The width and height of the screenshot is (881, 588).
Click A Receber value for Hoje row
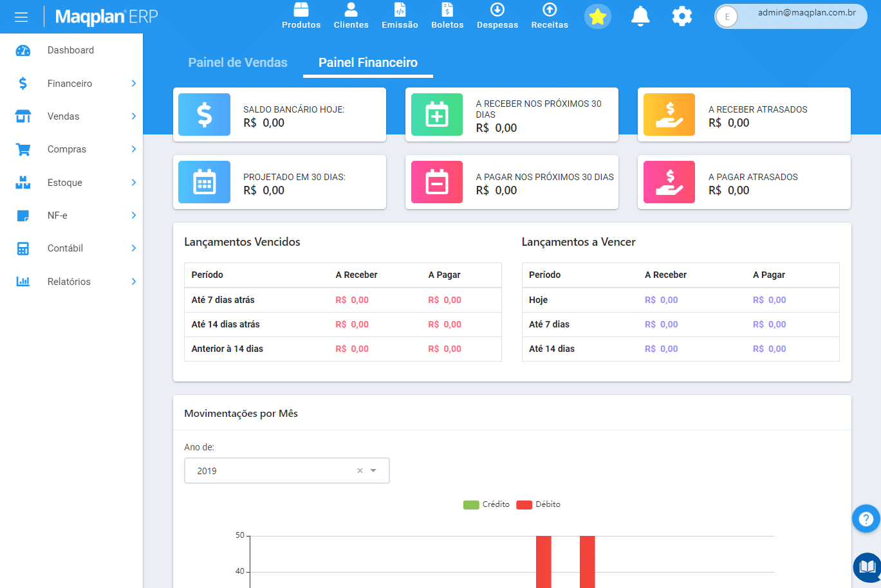(662, 300)
